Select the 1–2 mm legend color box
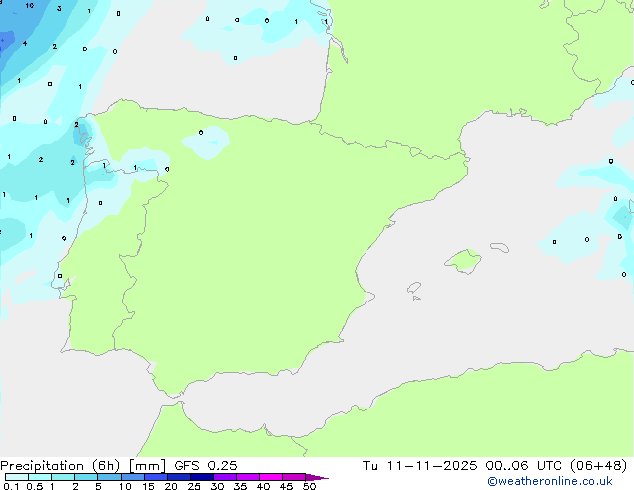Image resolution: width=634 pixels, height=490 pixels. pos(63,477)
